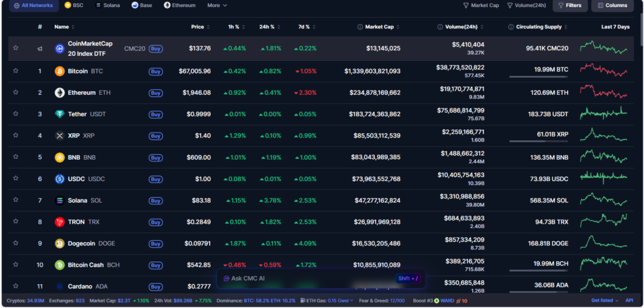Viewport: 644px width, 308px height.
Task: Click the info icon next to Circulating Supply header
Action: (x=511, y=27)
